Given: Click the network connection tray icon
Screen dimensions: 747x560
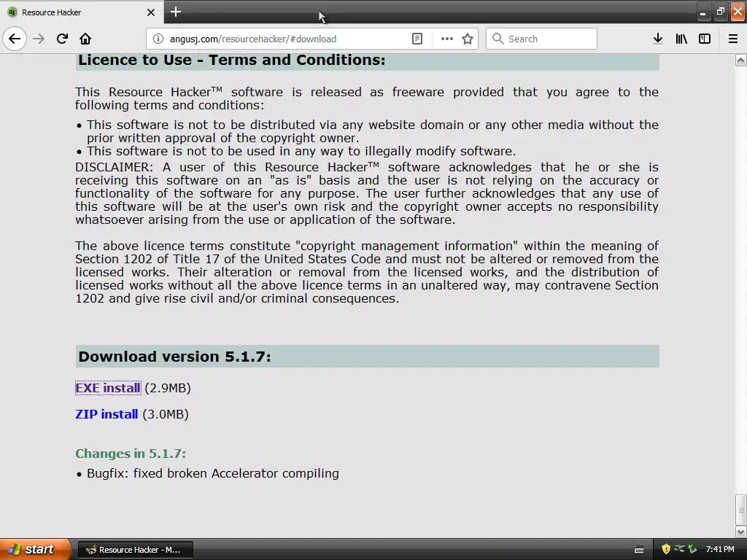Looking at the screenshot, I should tap(679, 549).
